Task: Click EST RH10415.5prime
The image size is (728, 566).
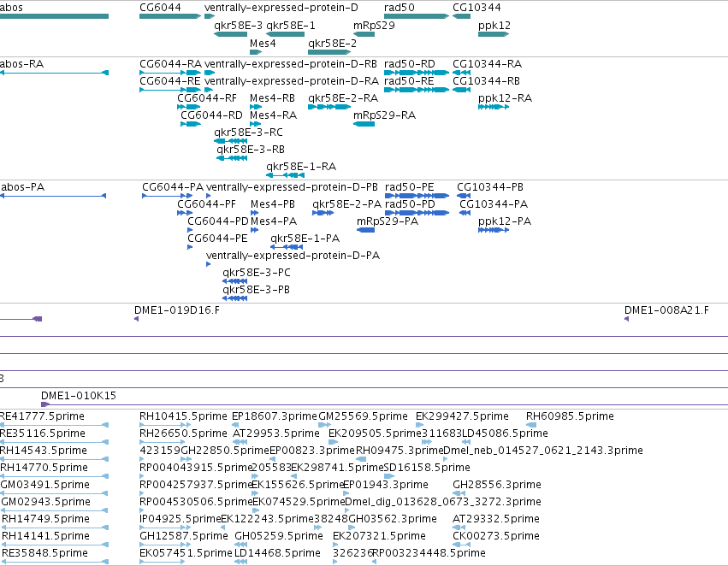Action: [165, 425]
